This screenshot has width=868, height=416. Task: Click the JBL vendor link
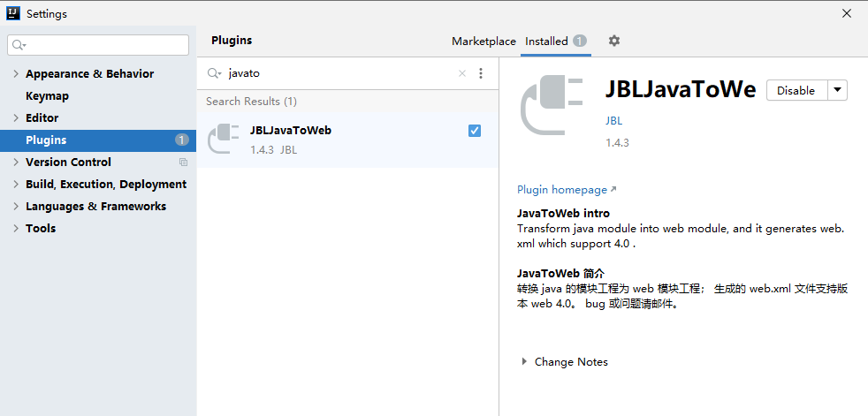pyautogui.click(x=614, y=121)
